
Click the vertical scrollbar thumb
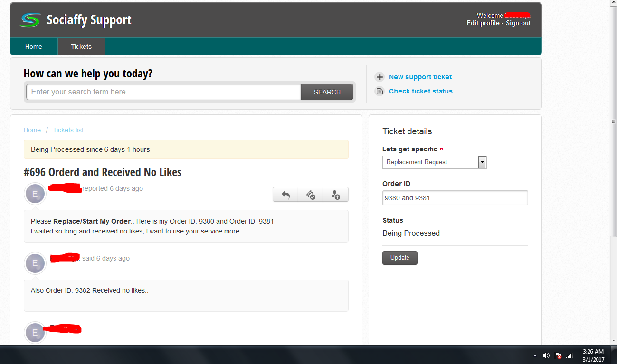613,122
